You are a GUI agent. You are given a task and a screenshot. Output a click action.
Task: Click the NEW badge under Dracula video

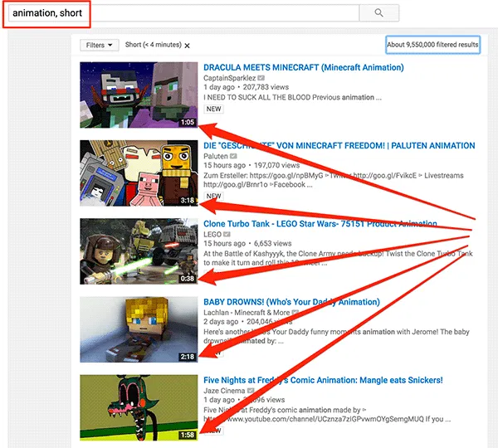(213, 109)
